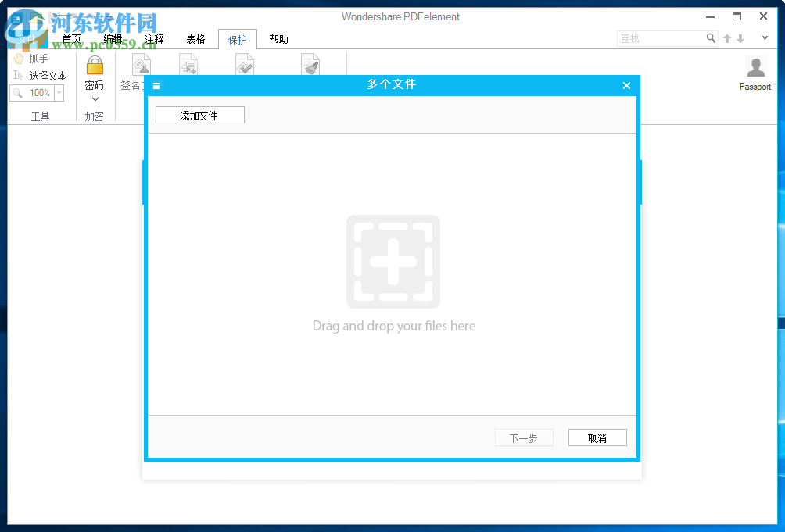Click the 取消 cancel button
785x532 pixels.
click(x=597, y=437)
